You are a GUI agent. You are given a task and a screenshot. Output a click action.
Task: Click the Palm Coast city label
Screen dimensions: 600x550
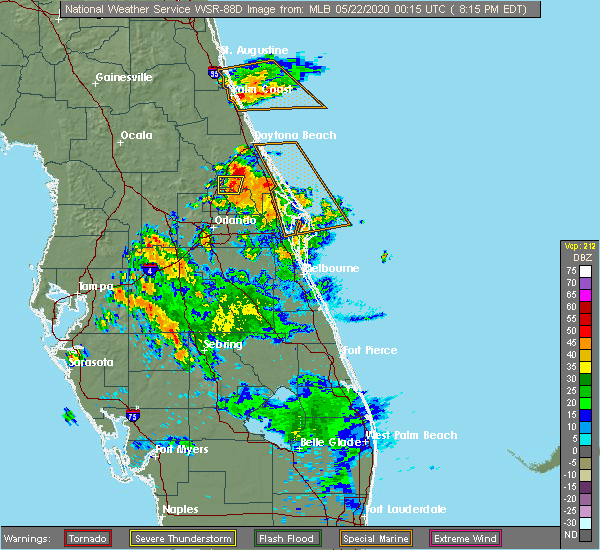tap(261, 90)
